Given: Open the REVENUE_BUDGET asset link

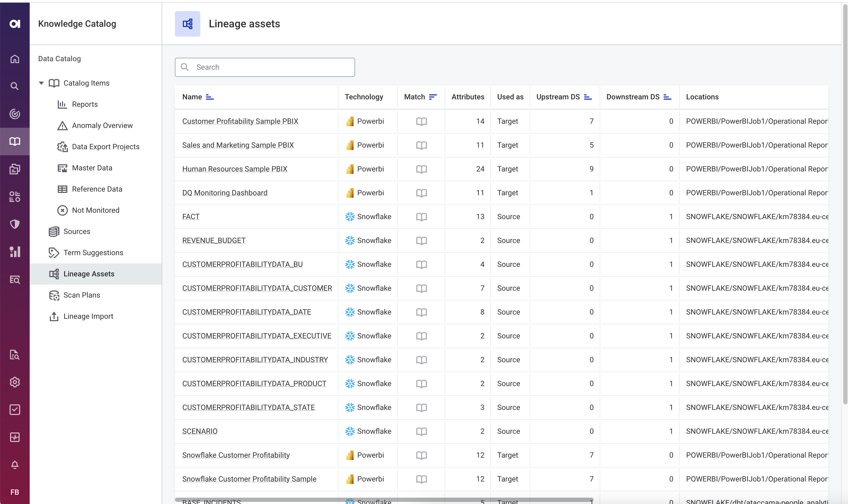Looking at the screenshot, I should pos(214,240).
